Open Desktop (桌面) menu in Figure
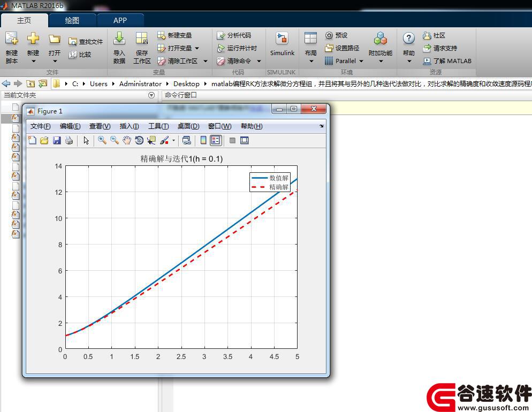Screen dimensions: 532x412 point(188,126)
